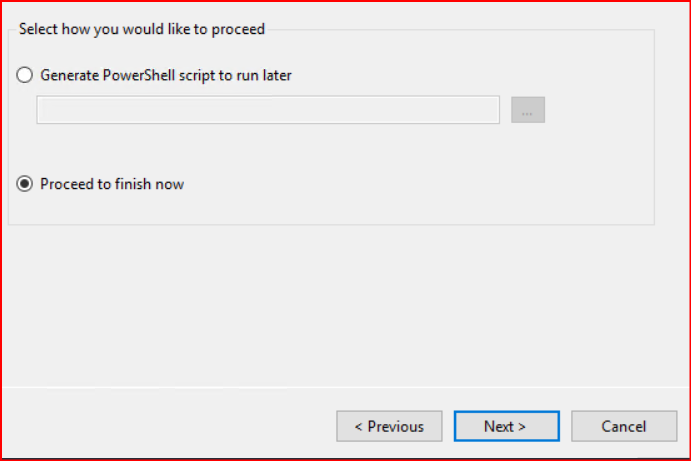The width and height of the screenshot is (691, 461).
Task: Click the three-dot button beside the path field
Action: (x=527, y=110)
